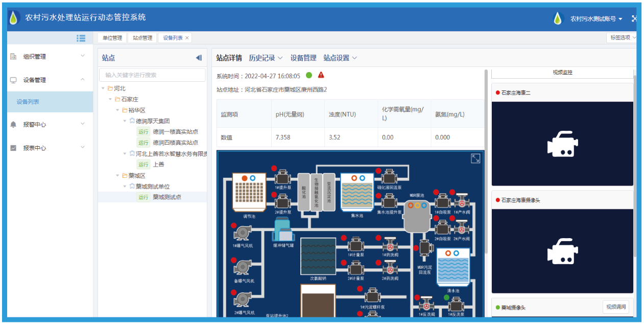Open the 历史记录 dropdown
This screenshot has width=644, height=325.
pos(266,58)
